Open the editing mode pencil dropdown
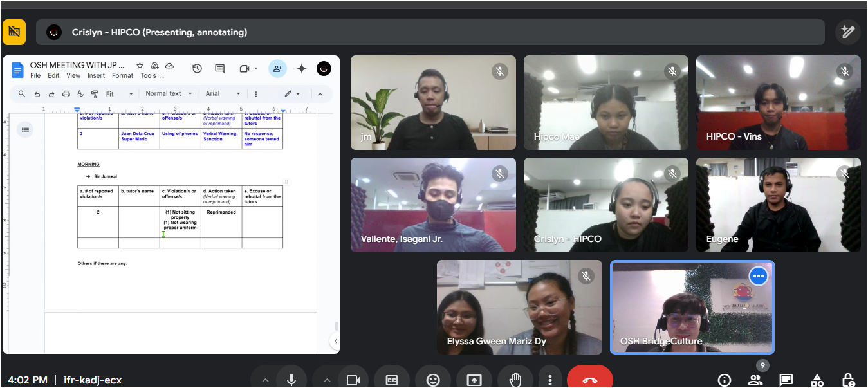Screen dimensions: 868x388 click(x=293, y=94)
